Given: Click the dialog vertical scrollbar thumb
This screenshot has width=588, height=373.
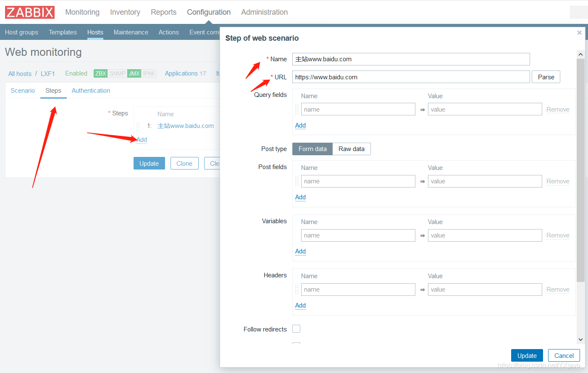Looking at the screenshot, I should [580, 170].
